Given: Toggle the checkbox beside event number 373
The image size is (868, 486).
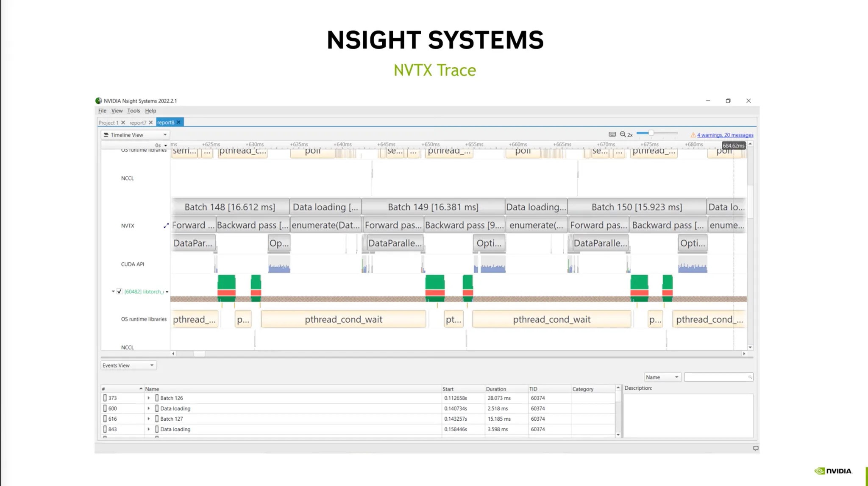Looking at the screenshot, I should [x=105, y=398].
